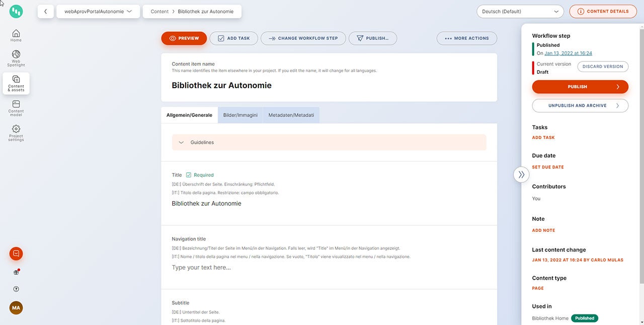Switch to the Metadaten/Metadati tab

(x=291, y=115)
